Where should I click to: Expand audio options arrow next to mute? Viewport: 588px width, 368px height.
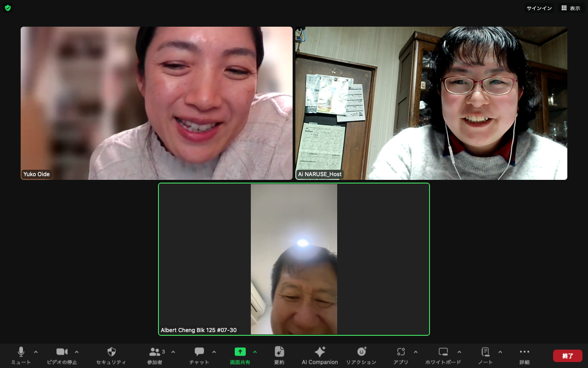click(36, 352)
